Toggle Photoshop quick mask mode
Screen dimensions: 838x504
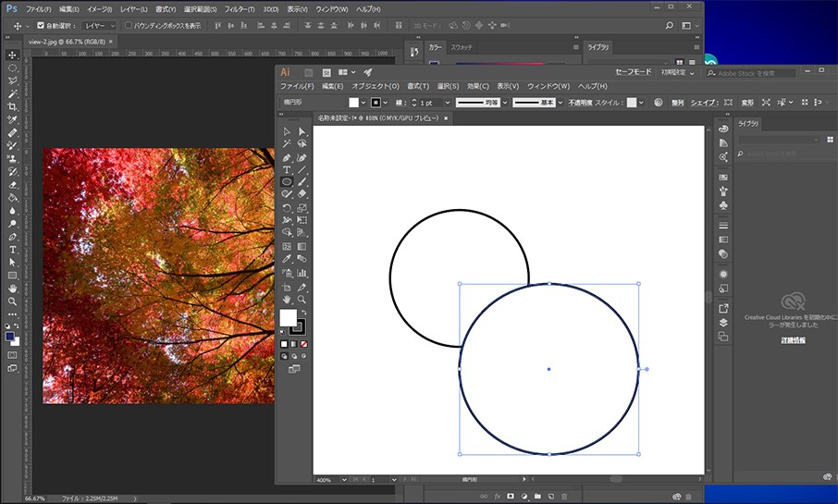tap(12, 355)
